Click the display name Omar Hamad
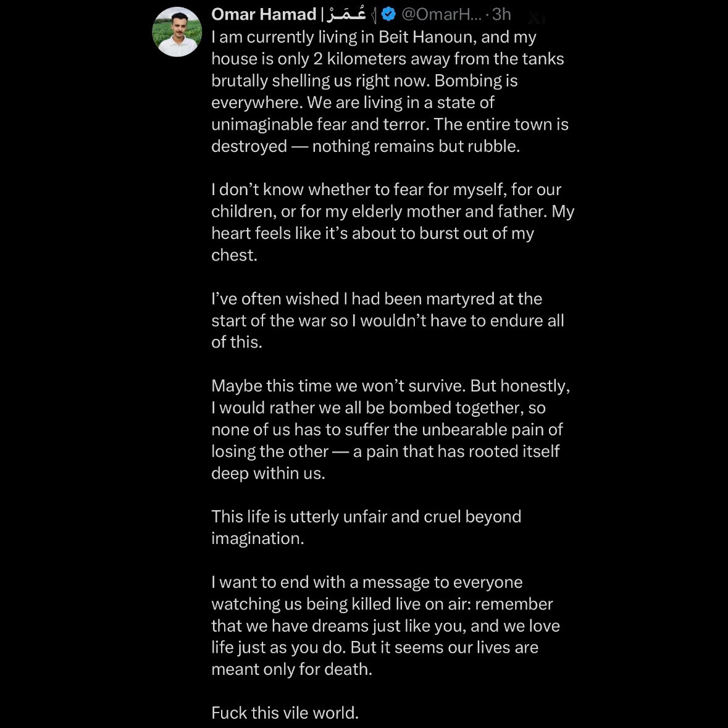Image resolution: width=728 pixels, height=728 pixels. pyautogui.click(x=263, y=14)
